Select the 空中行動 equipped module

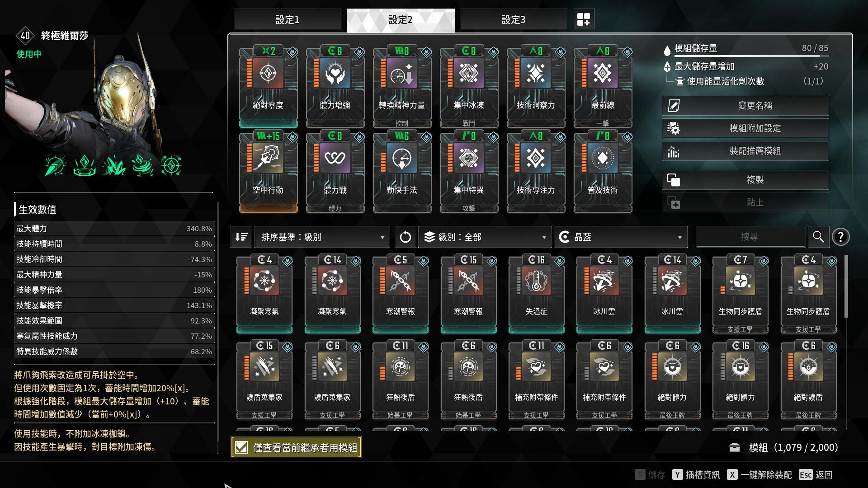coord(268,172)
